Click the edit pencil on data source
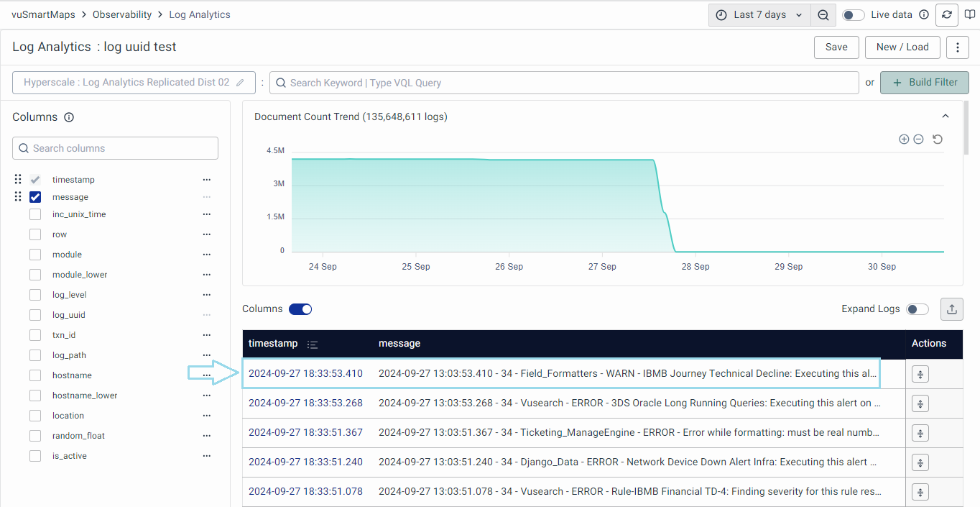Screen dimensions: 980x507 240,83
